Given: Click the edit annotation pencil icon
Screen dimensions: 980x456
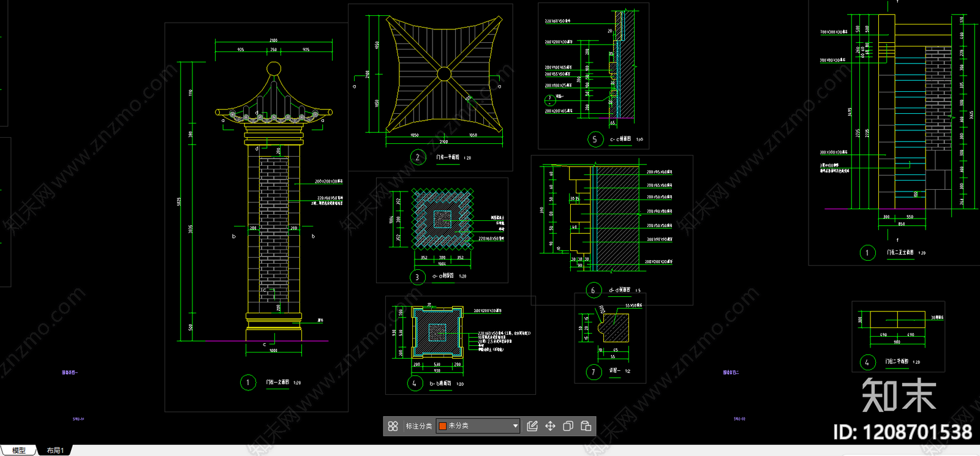Looking at the screenshot, I should coord(532,426).
